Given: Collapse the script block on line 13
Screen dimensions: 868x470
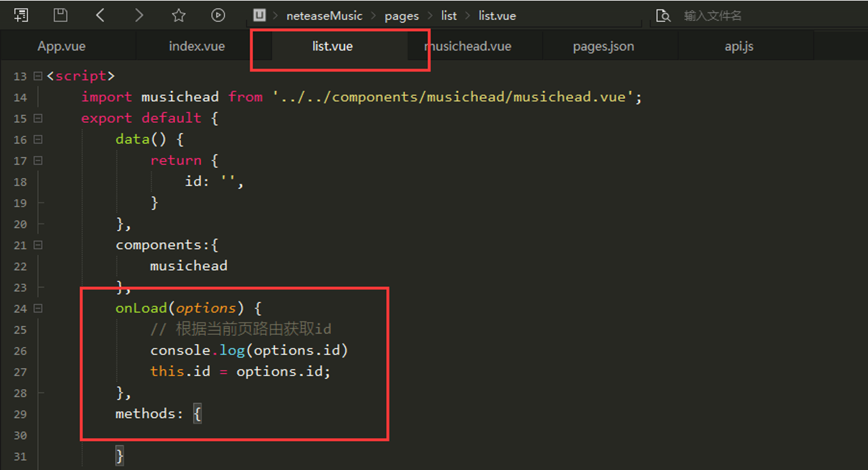Looking at the screenshot, I should [38, 76].
